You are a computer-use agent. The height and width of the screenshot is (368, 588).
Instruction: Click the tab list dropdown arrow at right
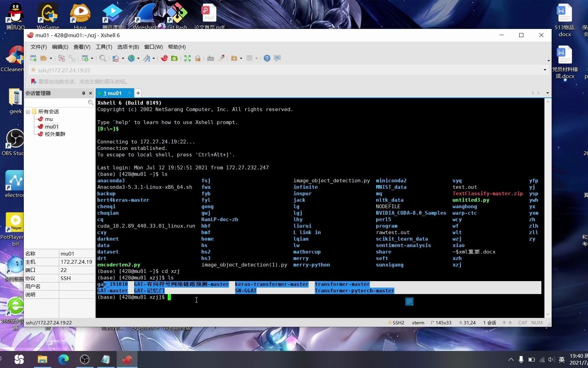548,93
